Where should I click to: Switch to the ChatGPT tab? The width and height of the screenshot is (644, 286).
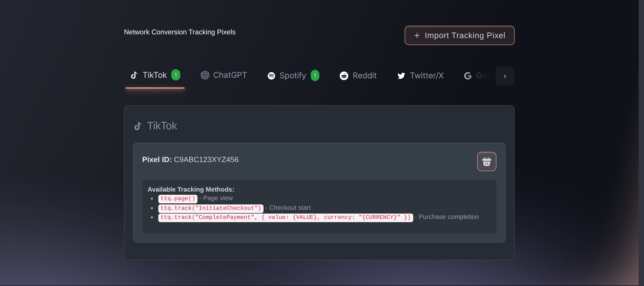pyautogui.click(x=224, y=75)
